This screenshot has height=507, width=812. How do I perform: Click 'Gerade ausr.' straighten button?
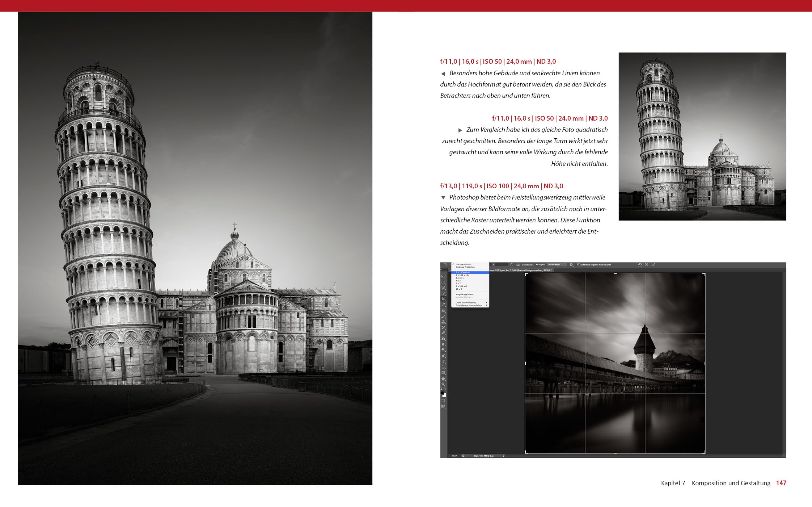528,265
